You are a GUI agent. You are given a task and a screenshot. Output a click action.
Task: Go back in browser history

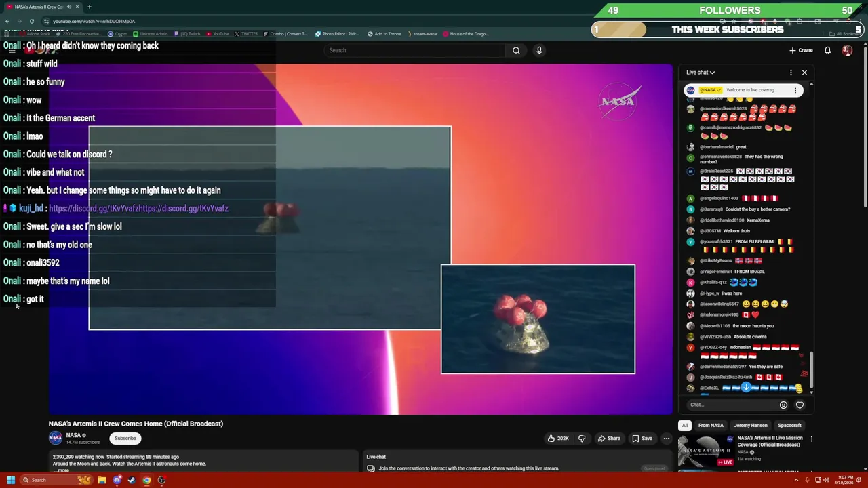pos(7,21)
